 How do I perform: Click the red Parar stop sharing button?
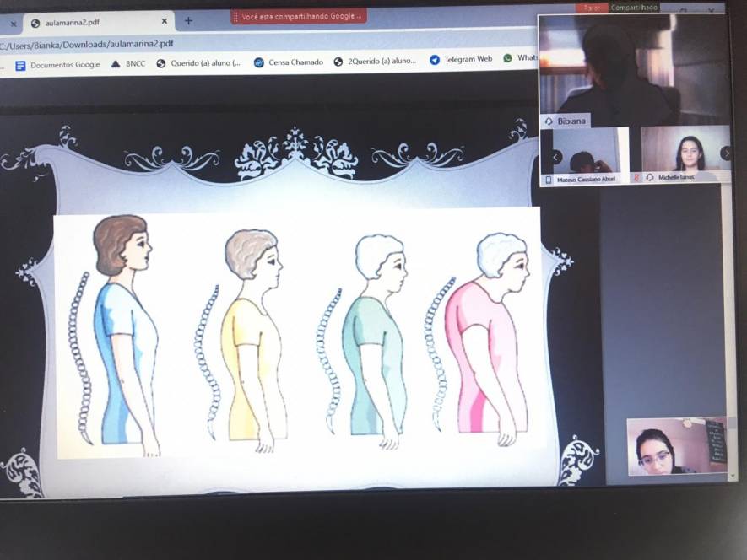pos(592,8)
